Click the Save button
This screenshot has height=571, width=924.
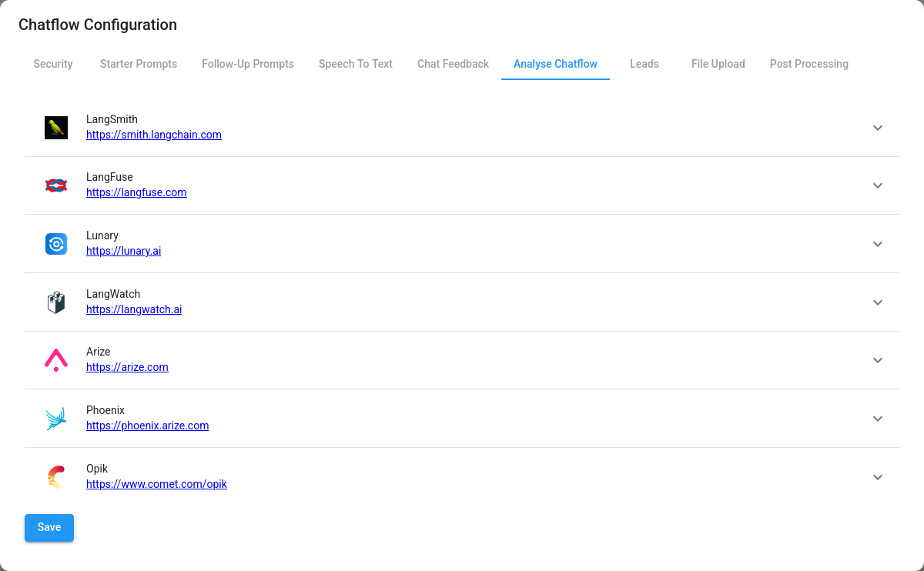click(x=49, y=528)
